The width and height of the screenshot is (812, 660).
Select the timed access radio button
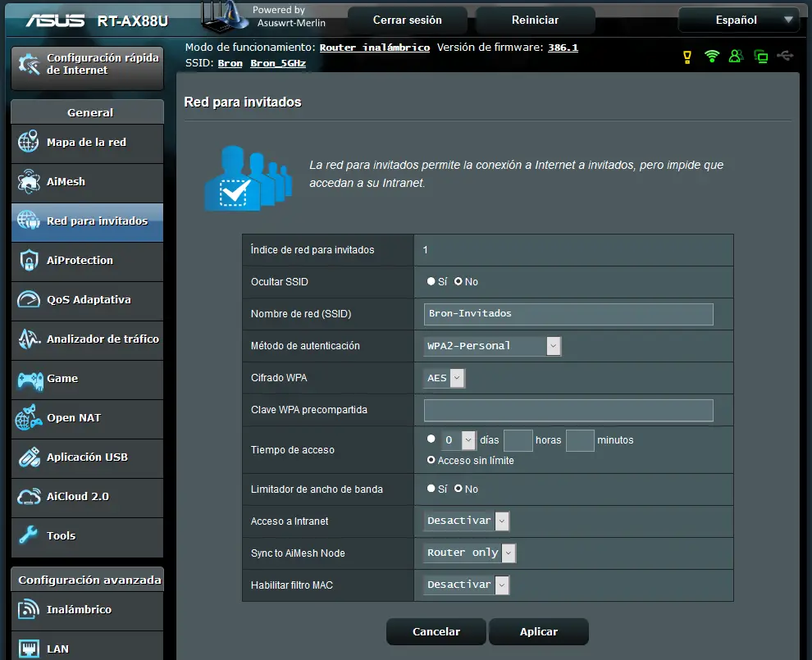pos(431,439)
